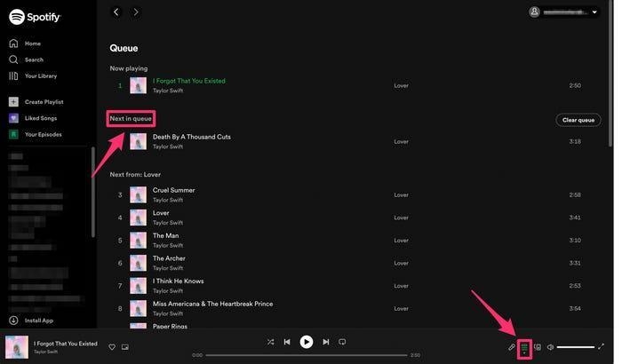This screenshot has width=622, height=364.
Task: Open the Home page
Action: 25,44
